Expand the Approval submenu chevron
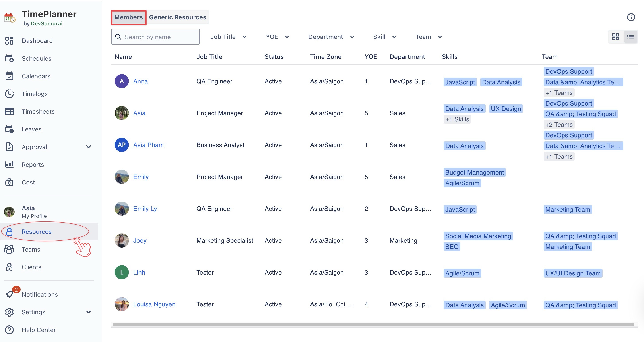 [89, 147]
